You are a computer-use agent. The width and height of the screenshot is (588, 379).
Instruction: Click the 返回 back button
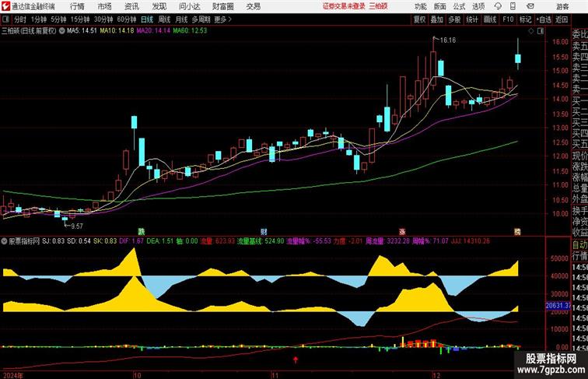562,19
